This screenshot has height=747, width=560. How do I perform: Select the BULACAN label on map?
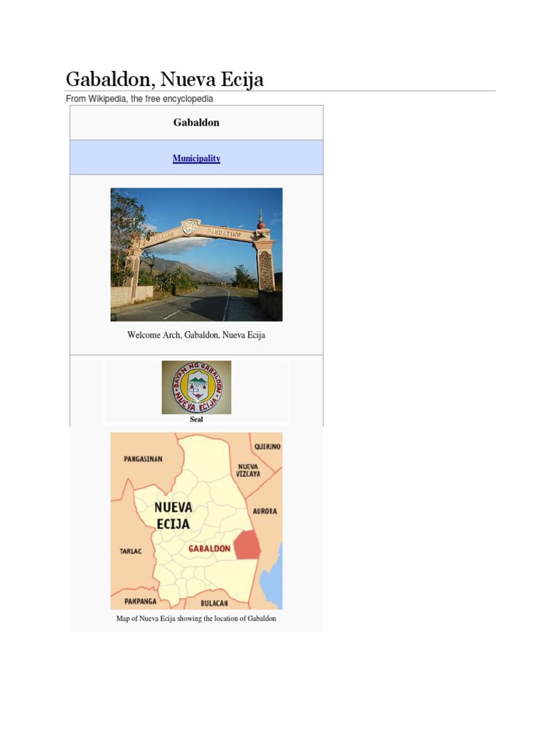coord(214,603)
